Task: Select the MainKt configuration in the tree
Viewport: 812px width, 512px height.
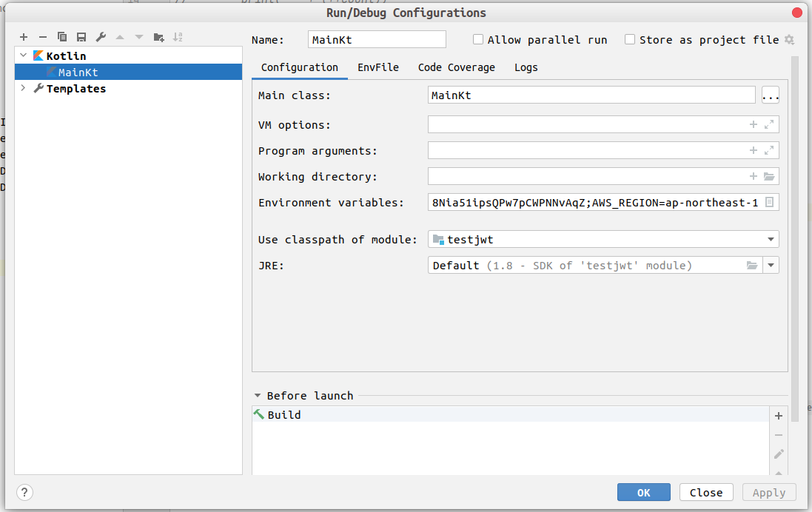Action: 78,73
